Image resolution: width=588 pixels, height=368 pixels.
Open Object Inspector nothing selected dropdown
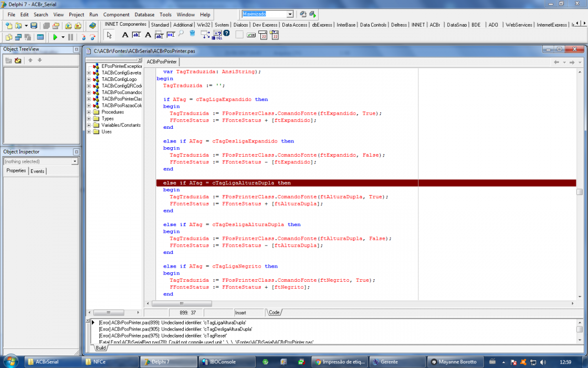(x=75, y=161)
